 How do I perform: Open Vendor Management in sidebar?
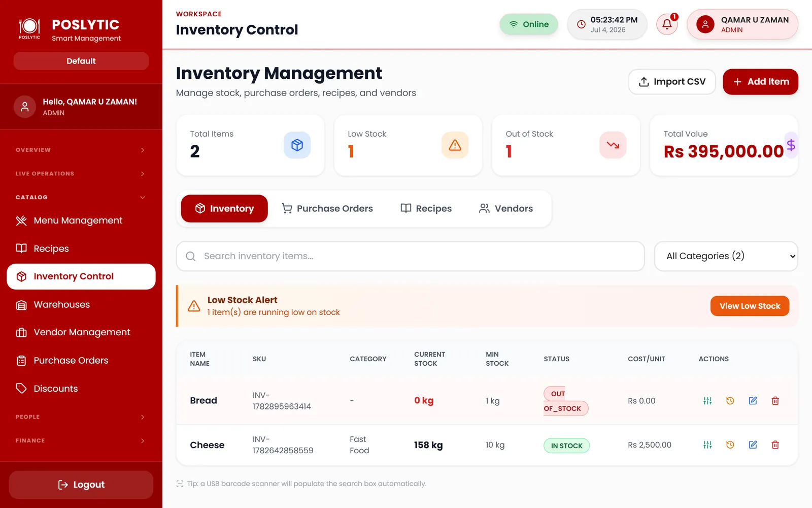pyautogui.click(x=81, y=332)
